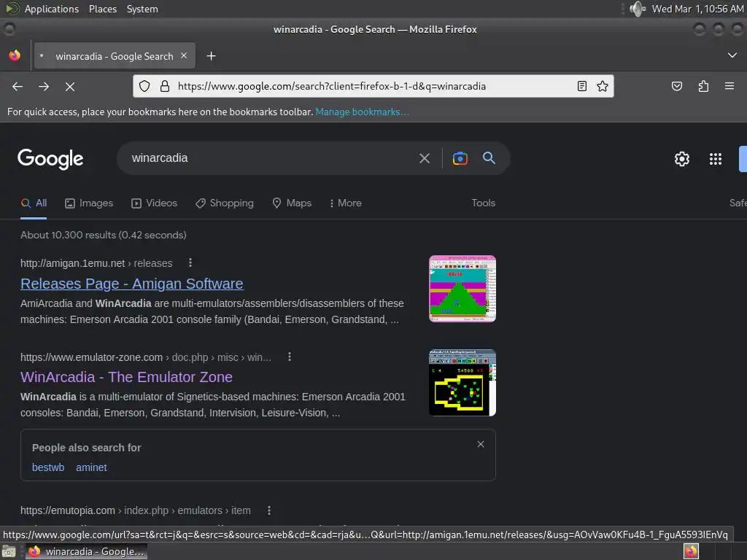
Task: Bookmark this page with the star
Action: point(602,86)
